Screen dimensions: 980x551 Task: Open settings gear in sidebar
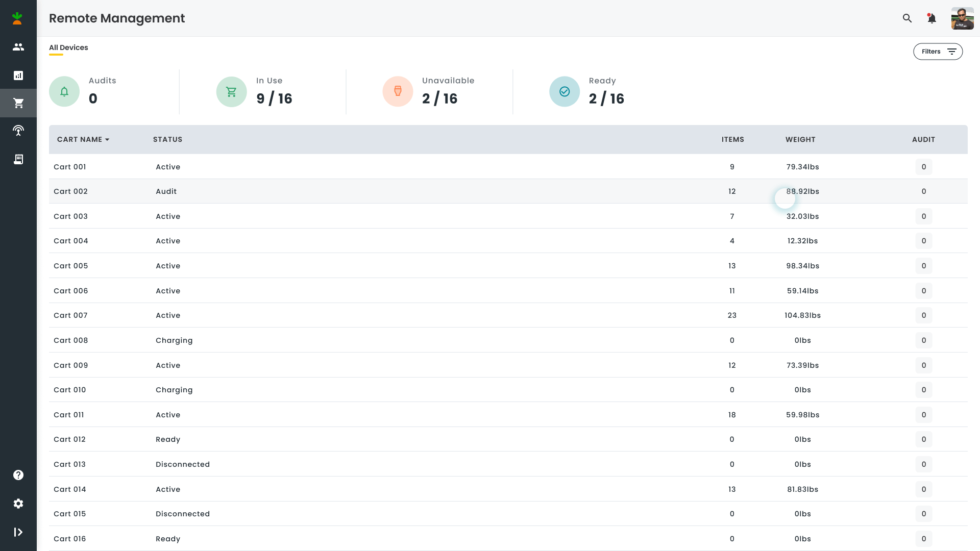(x=18, y=504)
